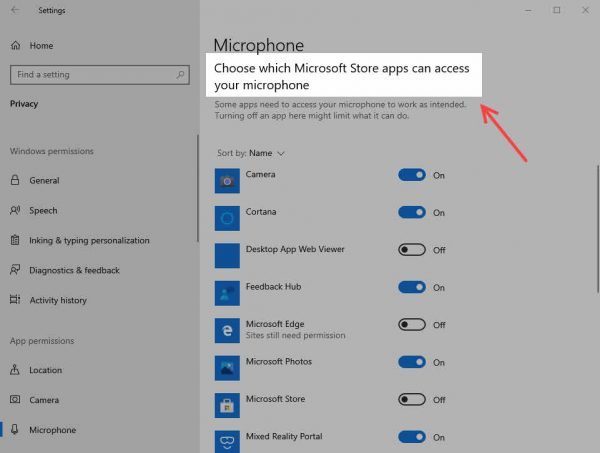Click the Mixed Reality Portal icon
Screen dimensions: 600x453
coord(227,441)
